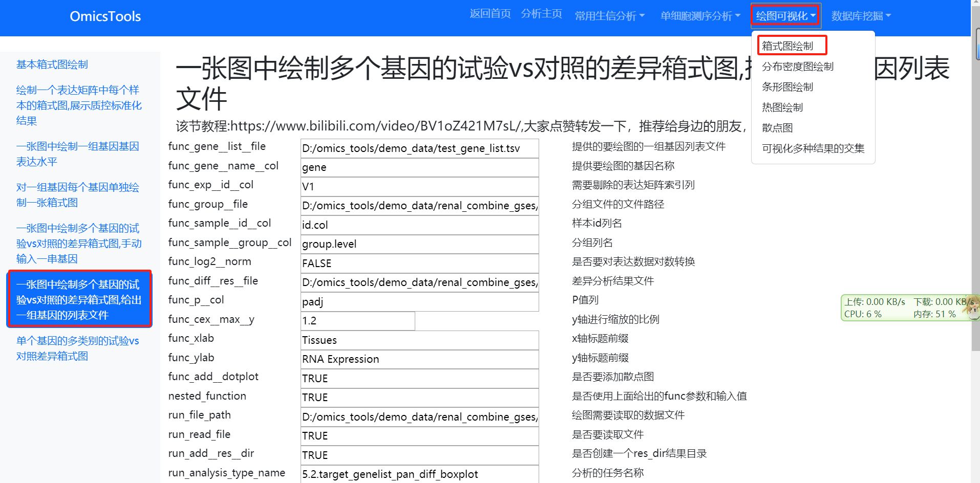Edit the func_group_file path field
This screenshot has width=980, height=483.
tap(419, 206)
